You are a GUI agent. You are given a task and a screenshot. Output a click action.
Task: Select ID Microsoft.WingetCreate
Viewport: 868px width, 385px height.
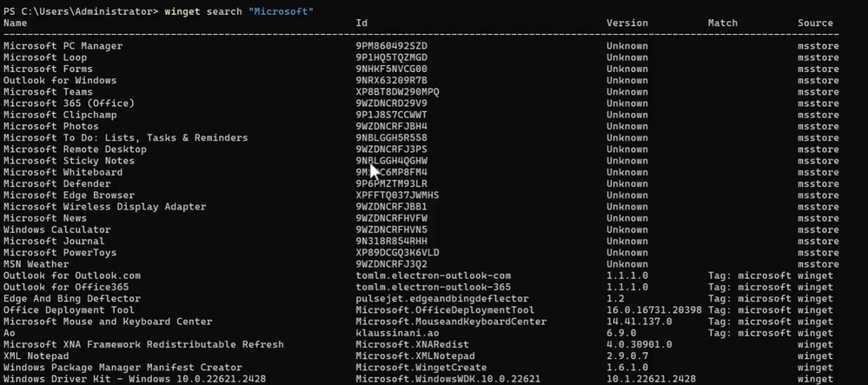click(x=421, y=368)
